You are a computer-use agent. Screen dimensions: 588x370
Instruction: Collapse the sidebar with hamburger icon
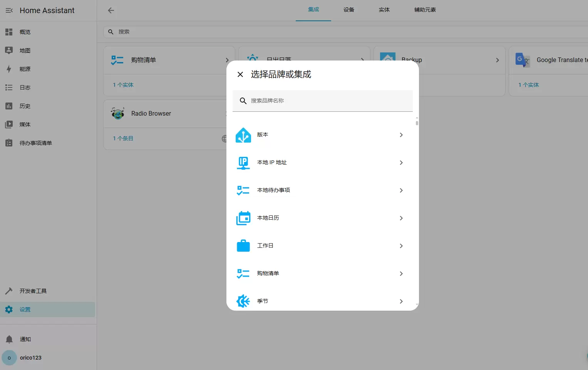pyautogui.click(x=9, y=10)
